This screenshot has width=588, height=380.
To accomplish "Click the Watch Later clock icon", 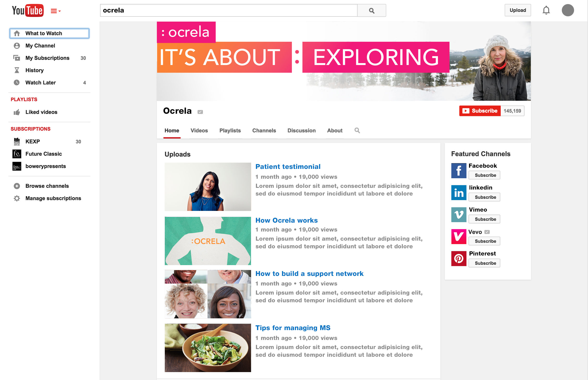I will click(17, 83).
